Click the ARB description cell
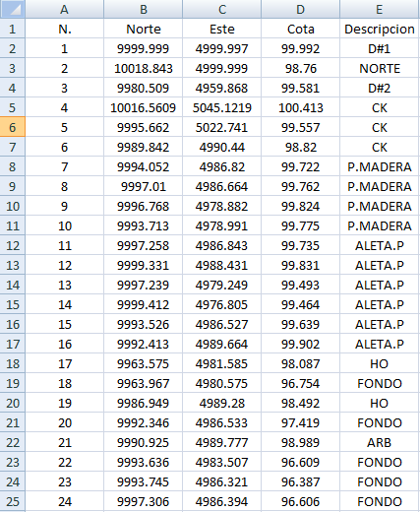Screen dimensions: 420x512 (x=380, y=442)
